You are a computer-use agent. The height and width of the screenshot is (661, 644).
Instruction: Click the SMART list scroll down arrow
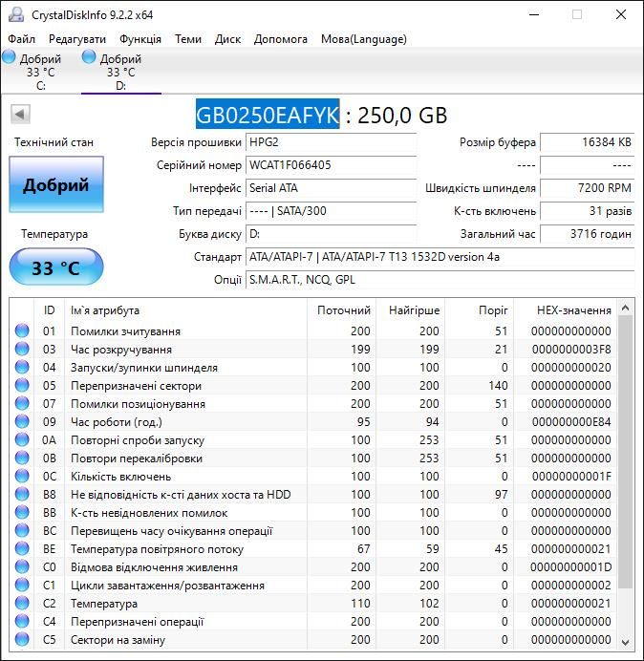coord(626,642)
